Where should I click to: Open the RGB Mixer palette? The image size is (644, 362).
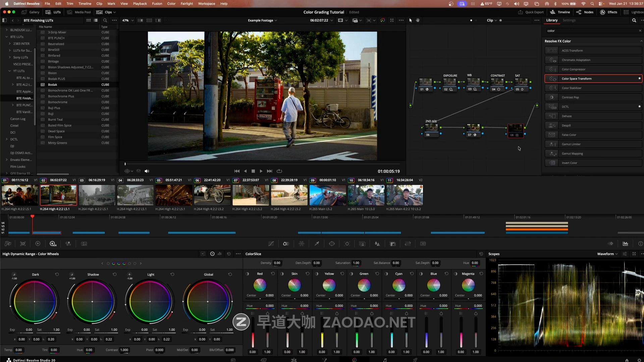(68, 244)
